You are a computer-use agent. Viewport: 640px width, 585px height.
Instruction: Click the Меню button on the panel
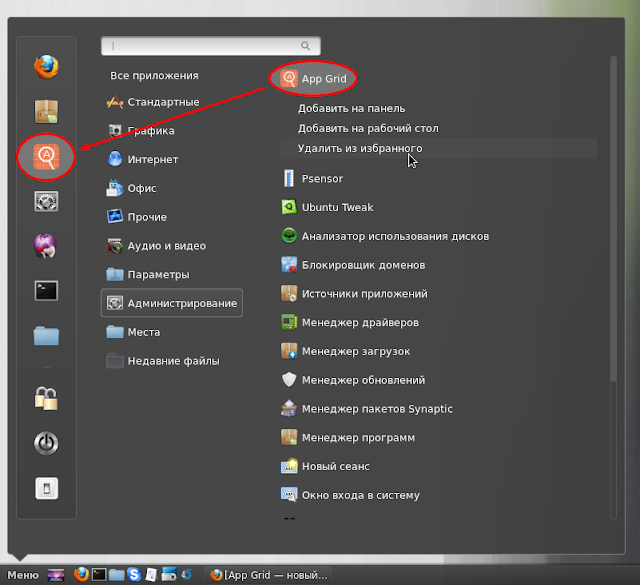pyautogui.click(x=23, y=575)
